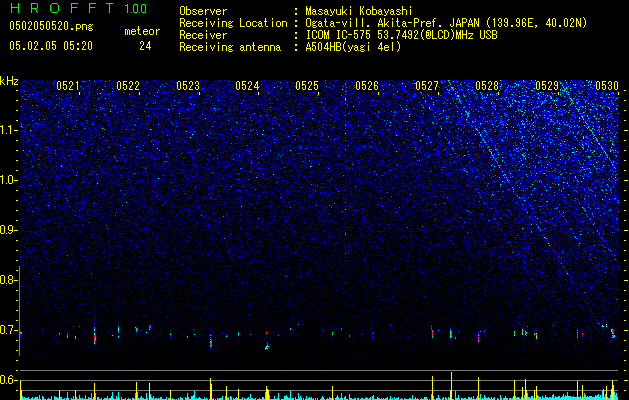Click the 'Receiving Location' field label

pyautogui.click(x=233, y=23)
